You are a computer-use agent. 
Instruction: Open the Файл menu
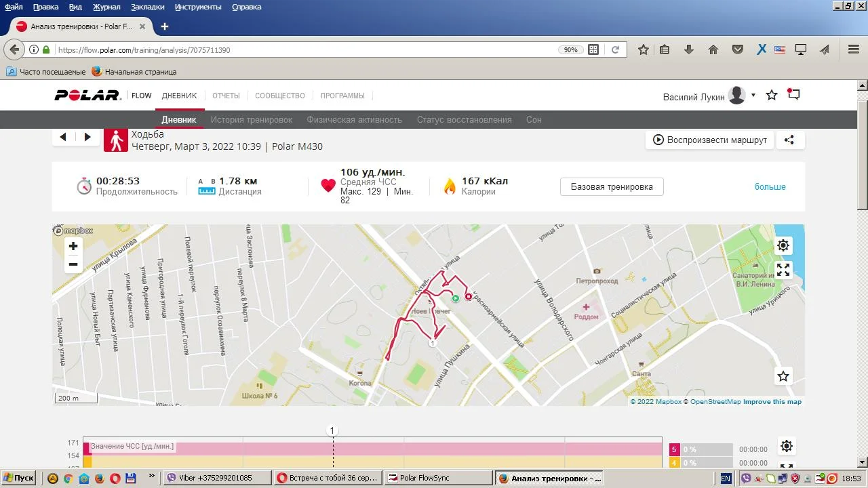(14, 7)
